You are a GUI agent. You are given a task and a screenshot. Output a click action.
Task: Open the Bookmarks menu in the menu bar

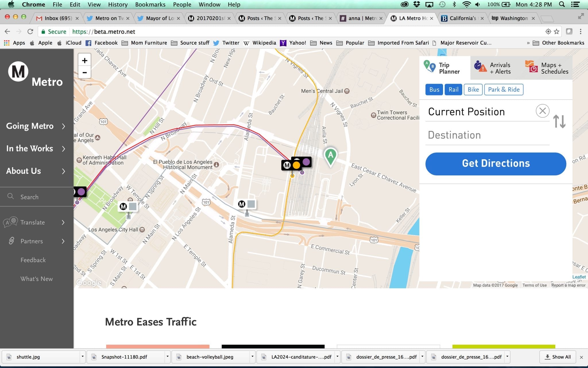pos(150,4)
